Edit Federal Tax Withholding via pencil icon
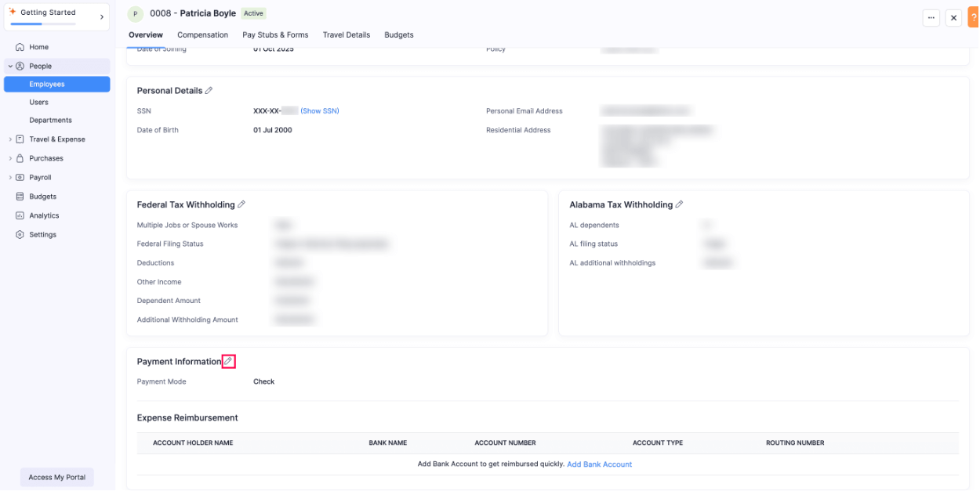The image size is (980, 495). pyautogui.click(x=241, y=204)
